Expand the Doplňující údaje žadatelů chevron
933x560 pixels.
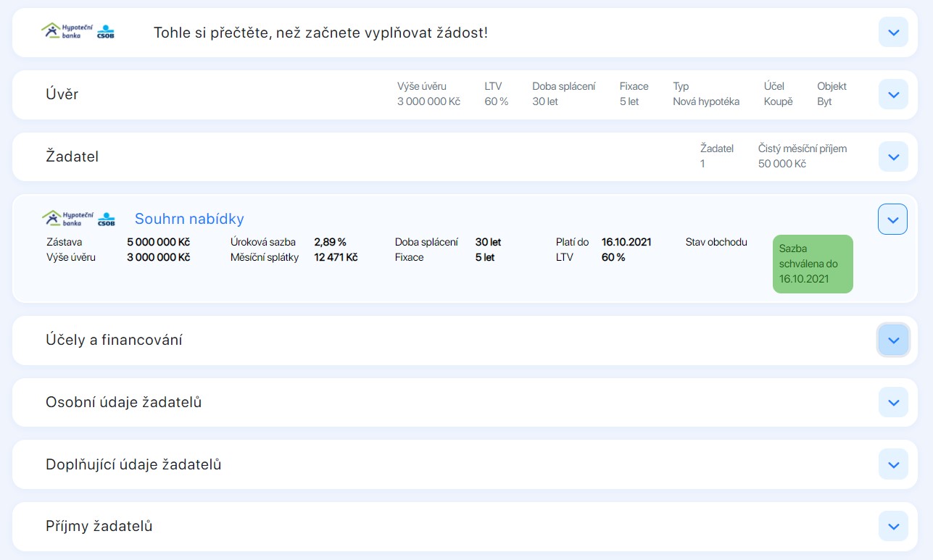click(x=892, y=464)
